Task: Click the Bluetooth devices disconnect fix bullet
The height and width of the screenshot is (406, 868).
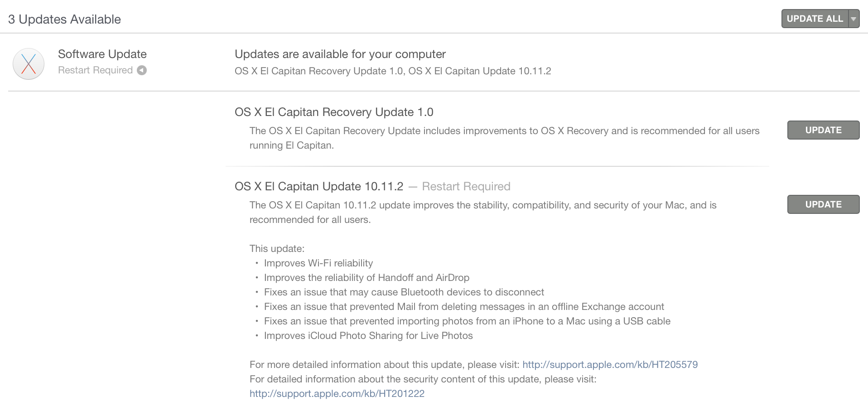Action: click(404, 292)
